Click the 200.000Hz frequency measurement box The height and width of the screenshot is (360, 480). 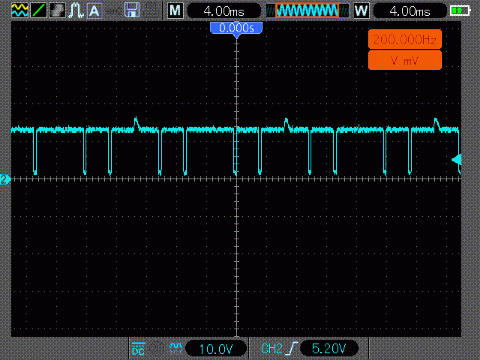click(x=405, y=39)
